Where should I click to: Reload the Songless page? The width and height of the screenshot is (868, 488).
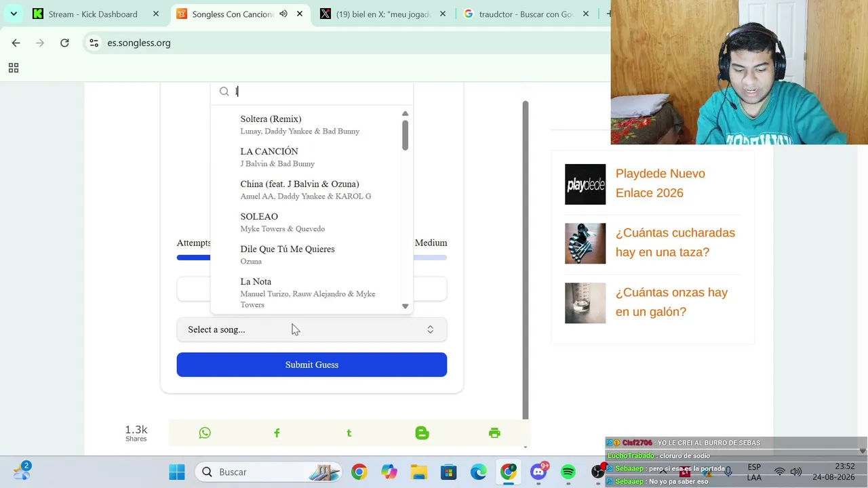pyautogui.click(x=64, y=43)
